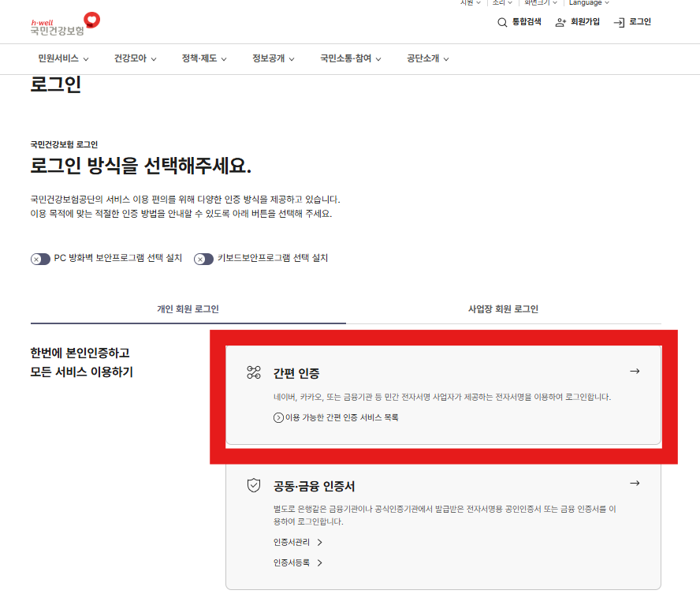The height and width of the screenshot is (609, 700).
Task: Click the 로그인 방식을 선택해주세요 heading
Action: tap(140, 166)
